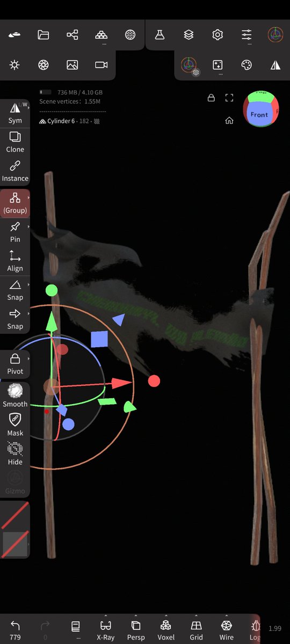Viewport: 290px width, 644px height.
Task: Tap the Redo button
Action: point(45,630)
